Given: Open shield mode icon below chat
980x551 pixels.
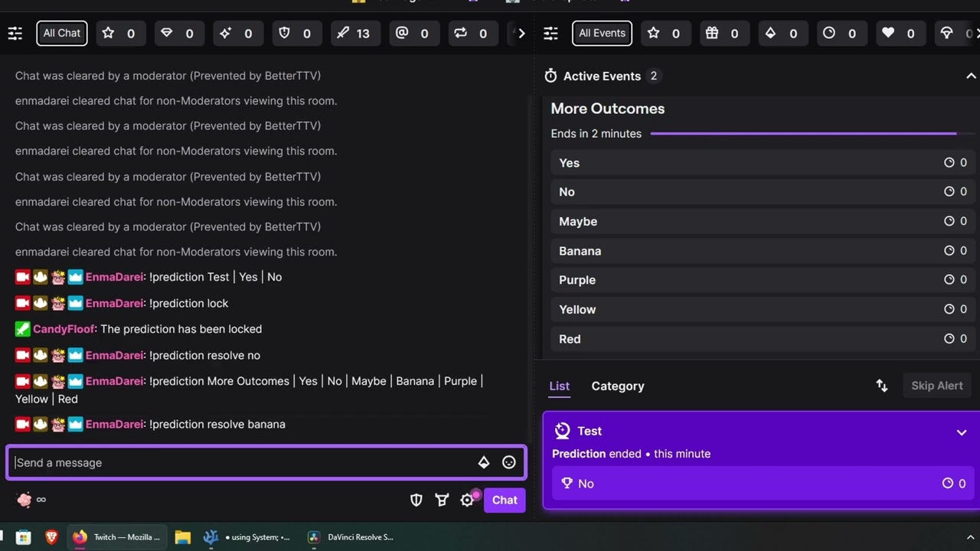Looking at the screenshot, I should pyautogui.click(x=416, y=500).
